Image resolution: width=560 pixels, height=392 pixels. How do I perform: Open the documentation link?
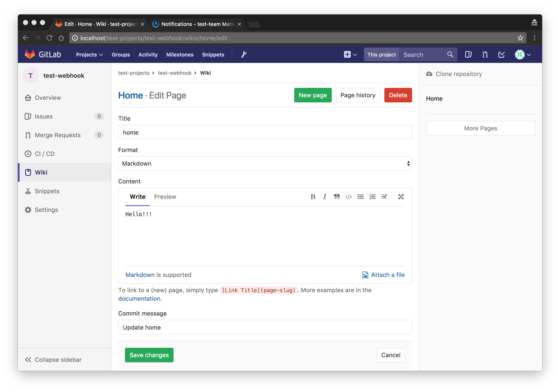[x=139, y=298]
